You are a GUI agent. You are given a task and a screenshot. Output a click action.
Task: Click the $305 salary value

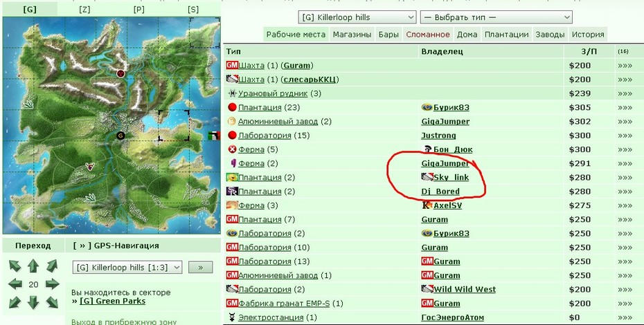[580, 107]
